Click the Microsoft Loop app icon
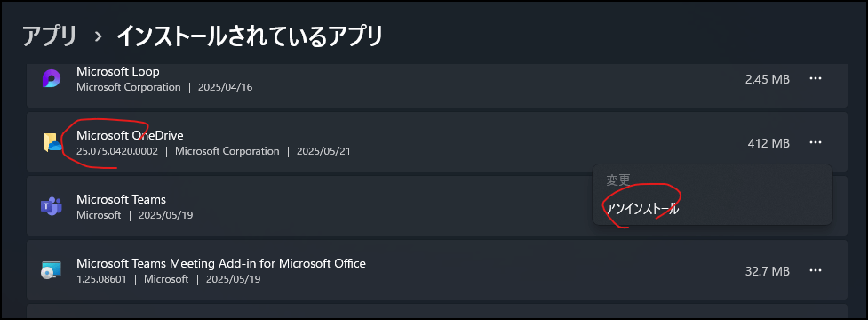Screen dimensions: 868x320 [52, 78]
